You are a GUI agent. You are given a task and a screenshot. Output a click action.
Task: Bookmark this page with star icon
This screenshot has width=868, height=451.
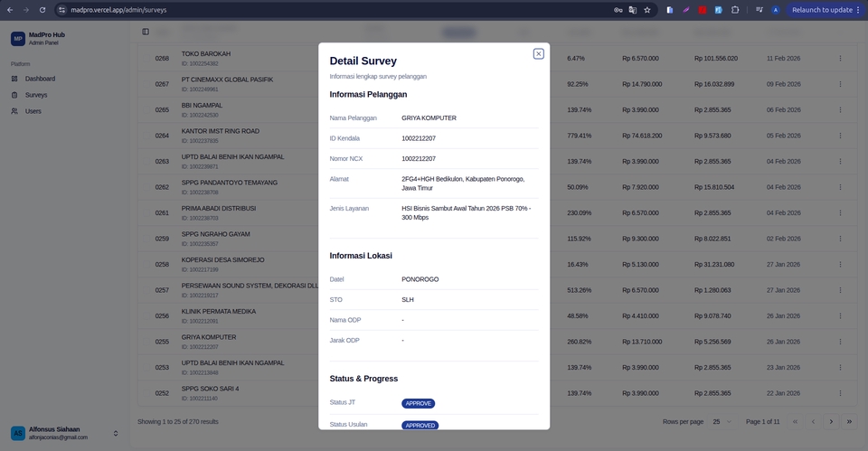tap(647, 10)
